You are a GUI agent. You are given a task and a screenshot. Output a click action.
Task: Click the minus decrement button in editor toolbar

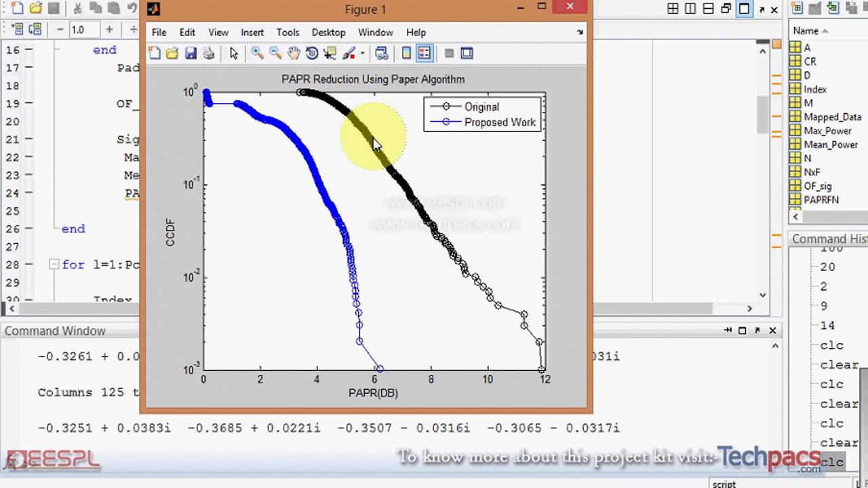tap(60, 29)
